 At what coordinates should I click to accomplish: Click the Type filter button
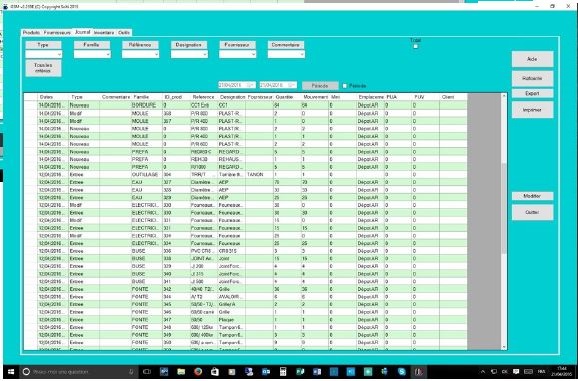(x=43, y=45)
